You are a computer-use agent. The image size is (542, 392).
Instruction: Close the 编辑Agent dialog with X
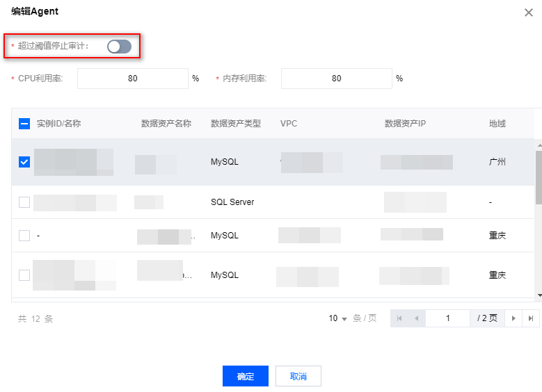click(x=528, y=13)
